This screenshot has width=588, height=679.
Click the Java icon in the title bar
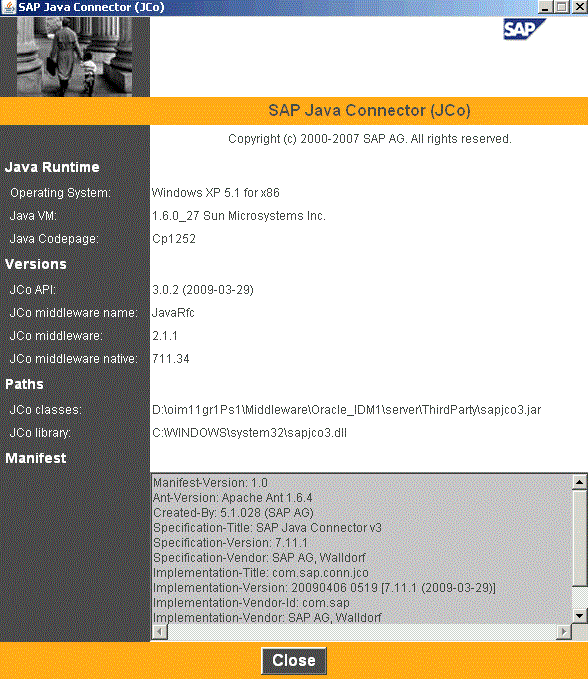coord(9,7)
